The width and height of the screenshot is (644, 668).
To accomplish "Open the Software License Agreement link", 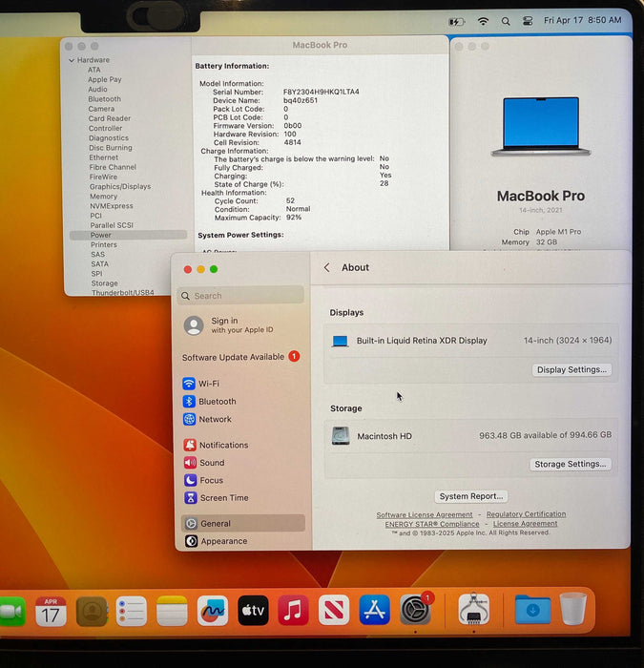I will (x=425, y=514).
